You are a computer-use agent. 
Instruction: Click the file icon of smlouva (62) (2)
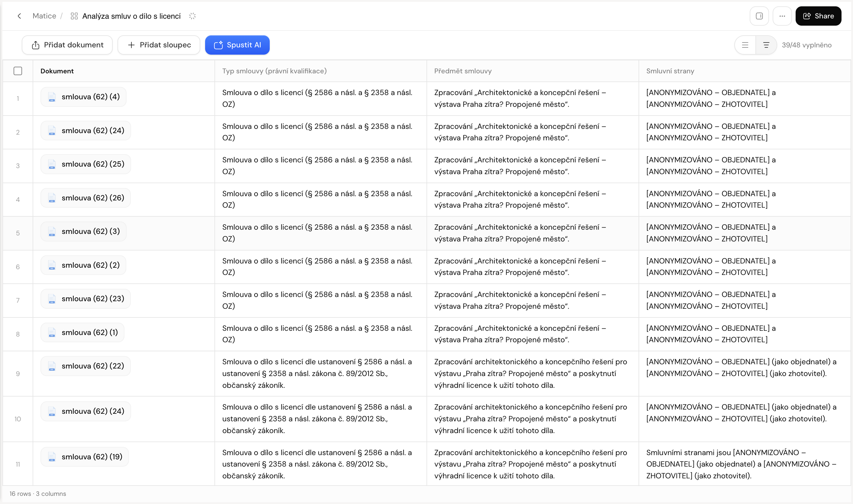point(52,265)
